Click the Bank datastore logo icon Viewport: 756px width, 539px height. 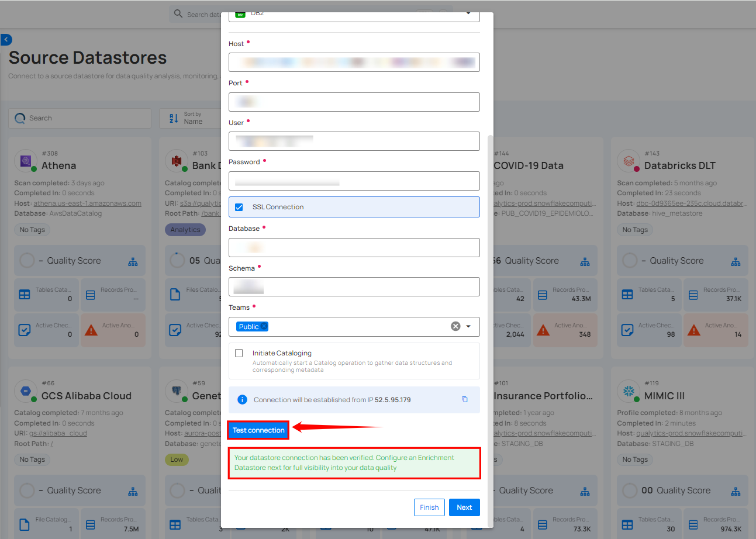(175, 160)
